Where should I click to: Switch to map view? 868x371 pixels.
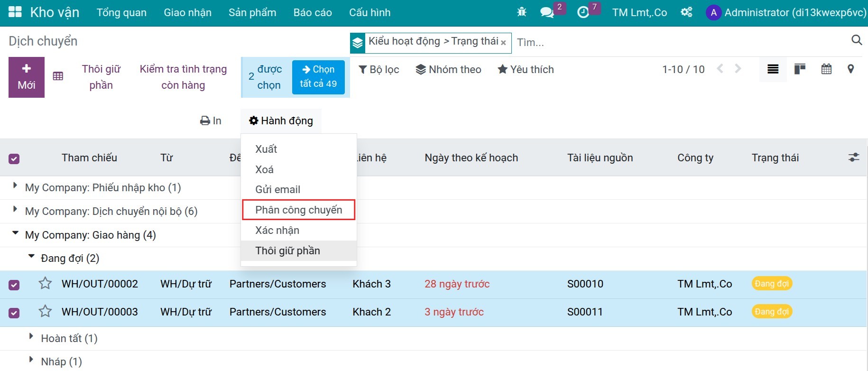850,69
